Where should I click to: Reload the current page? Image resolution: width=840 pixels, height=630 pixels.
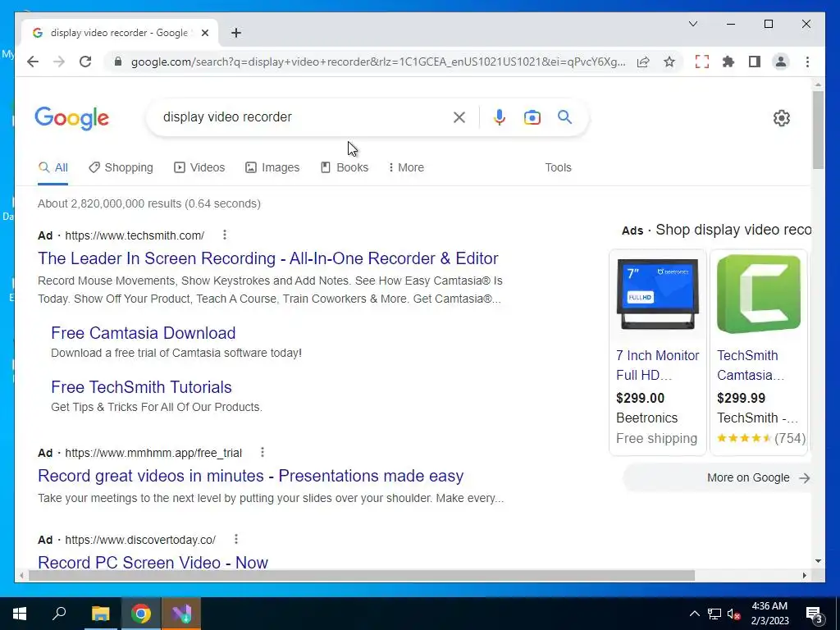coord(85,62)
